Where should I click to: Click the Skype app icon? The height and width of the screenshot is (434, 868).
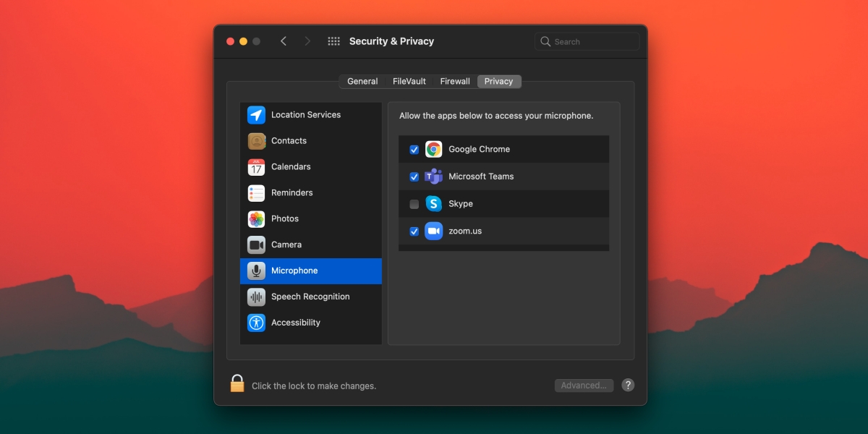click(433, 204)
